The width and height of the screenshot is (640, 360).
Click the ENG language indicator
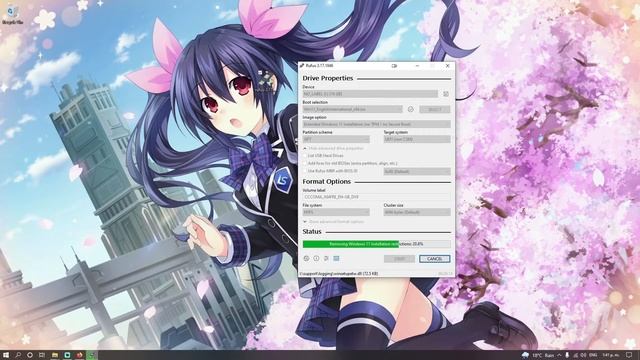[593, 356]
